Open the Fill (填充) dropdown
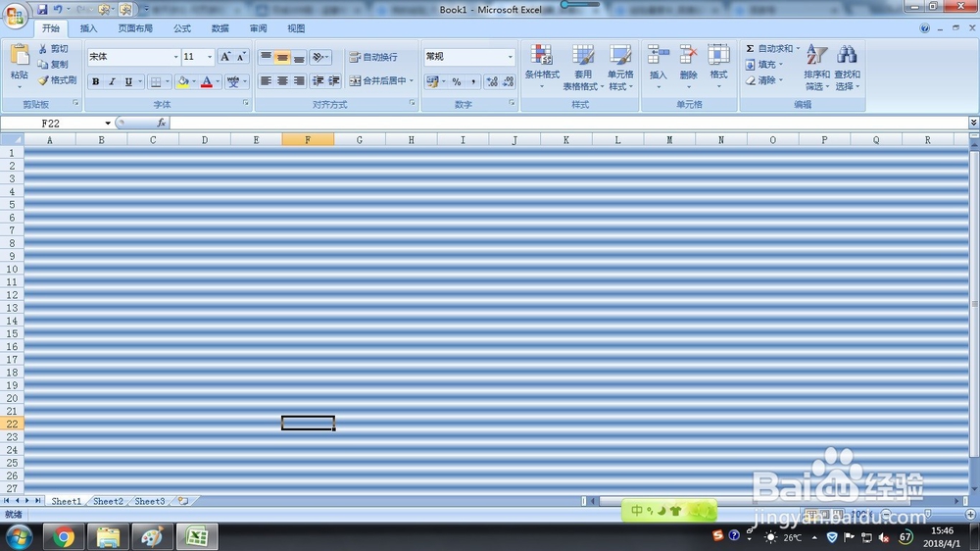980x551 pixels. [x=763, y=64]
